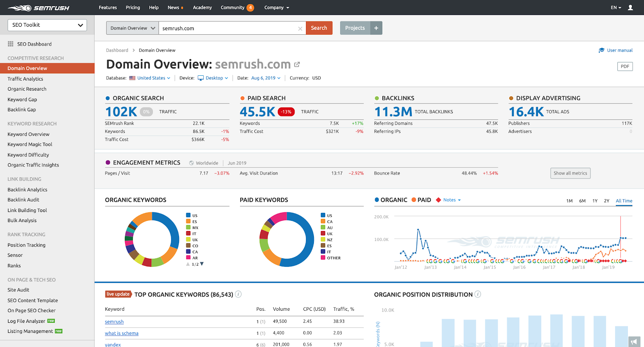Open the United States database dropdown
This screenshot has width=644, height=347.
click(x=153, y=78)
